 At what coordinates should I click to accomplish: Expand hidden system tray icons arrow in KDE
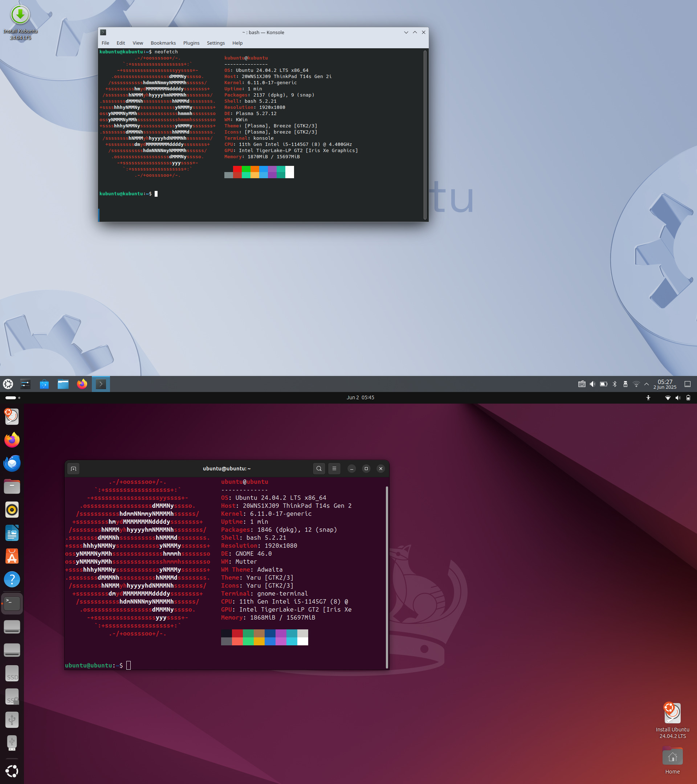click(x=647, y=384)
